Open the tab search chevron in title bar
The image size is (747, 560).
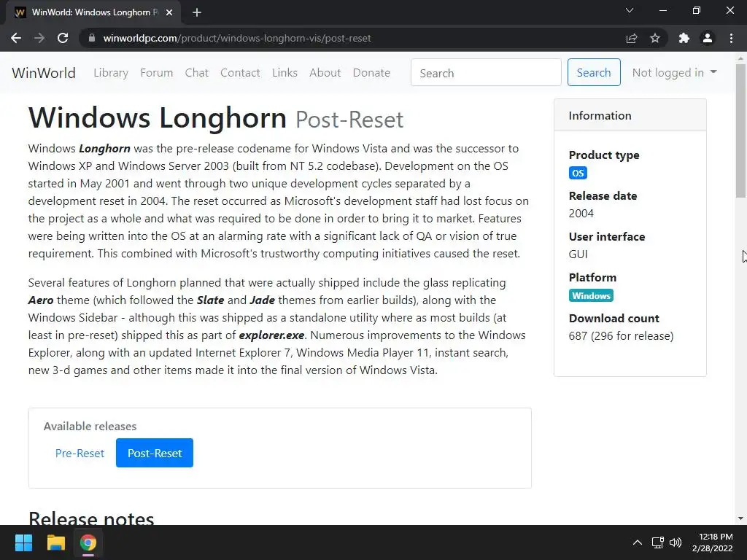click(x=630, y=10)
